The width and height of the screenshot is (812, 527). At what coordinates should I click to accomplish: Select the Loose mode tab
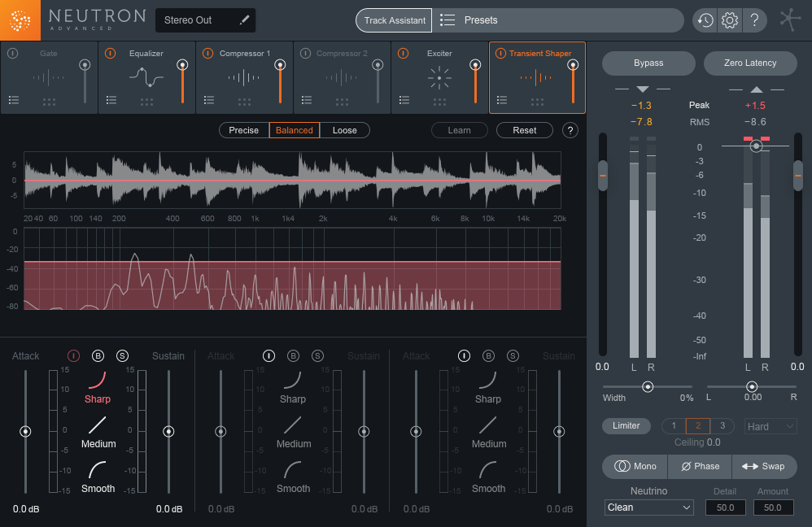coord(345,130)
